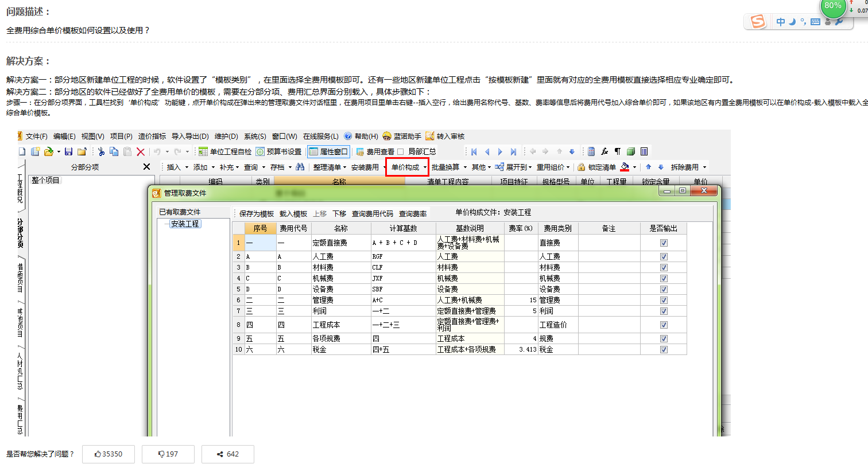The width and height of the screenshot is (868, 464).
Task: Jump to first record navigation icon
Action: point(474,151)
